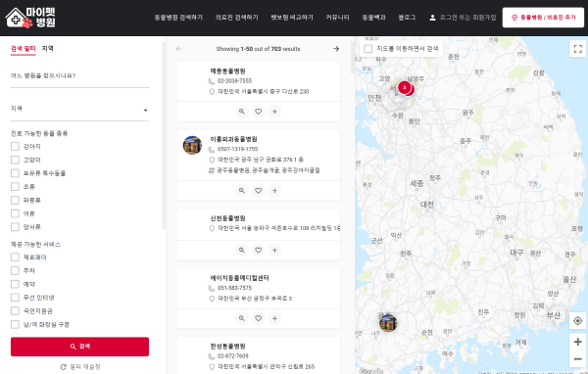Click magnifier icon for 메종동물병원
This screenshot has height=374, width=588.
242,112
